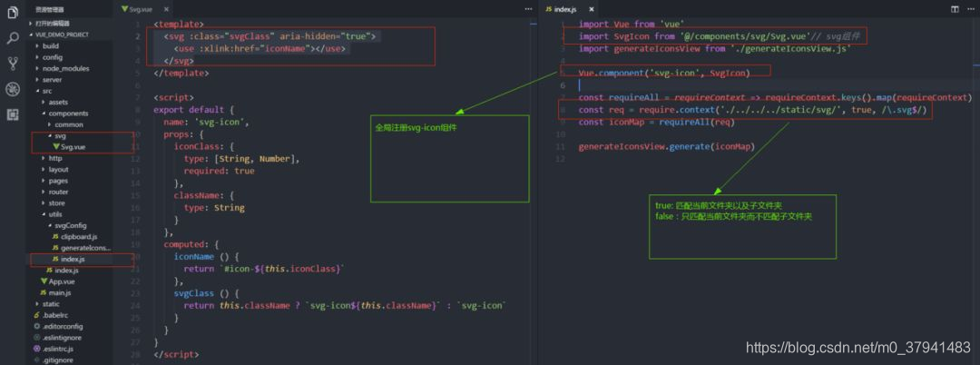
Task: Click the "computed: {" code line
Action: [x=191, y=244]
